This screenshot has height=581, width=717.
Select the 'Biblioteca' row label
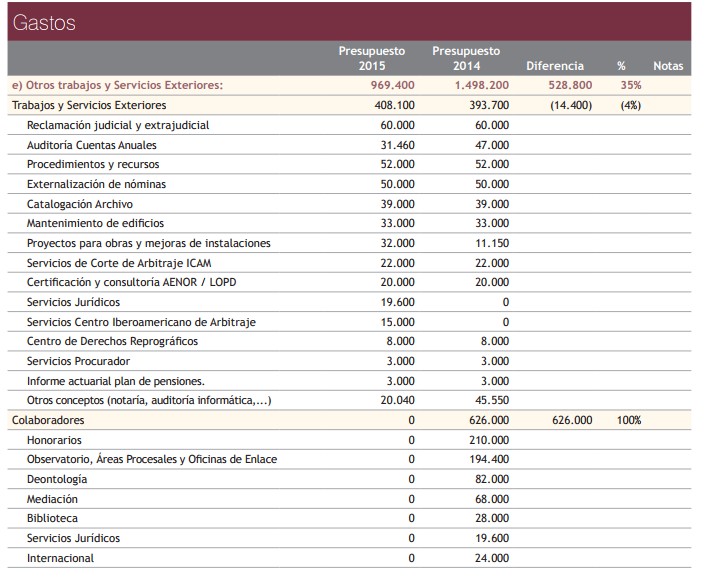point(52,518)
